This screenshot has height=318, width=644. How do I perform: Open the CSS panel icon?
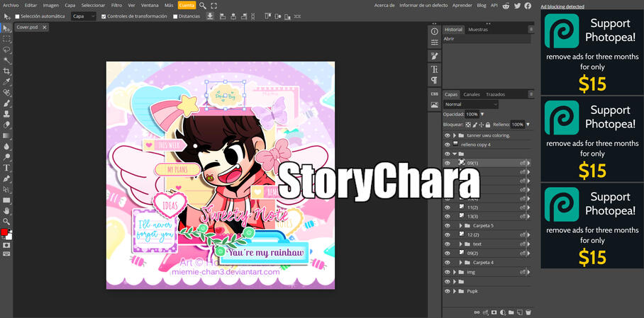pos(434,93)
